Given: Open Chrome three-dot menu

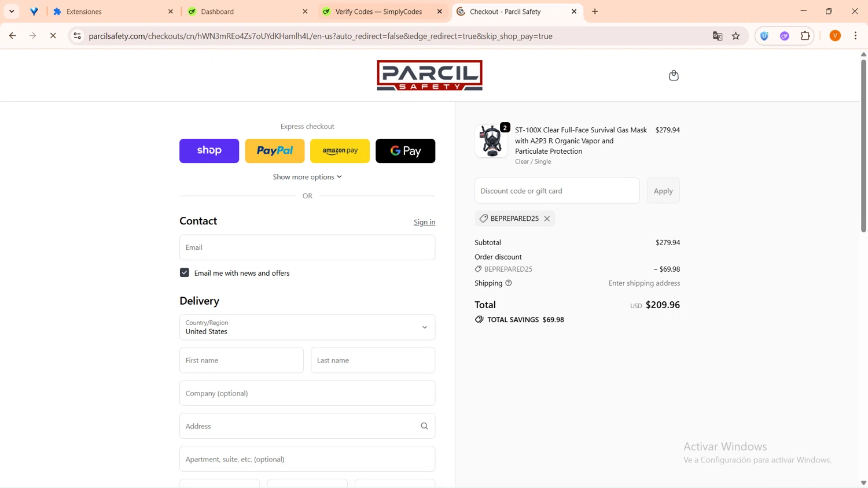Looking at the screenshot, I should [855, 36].
